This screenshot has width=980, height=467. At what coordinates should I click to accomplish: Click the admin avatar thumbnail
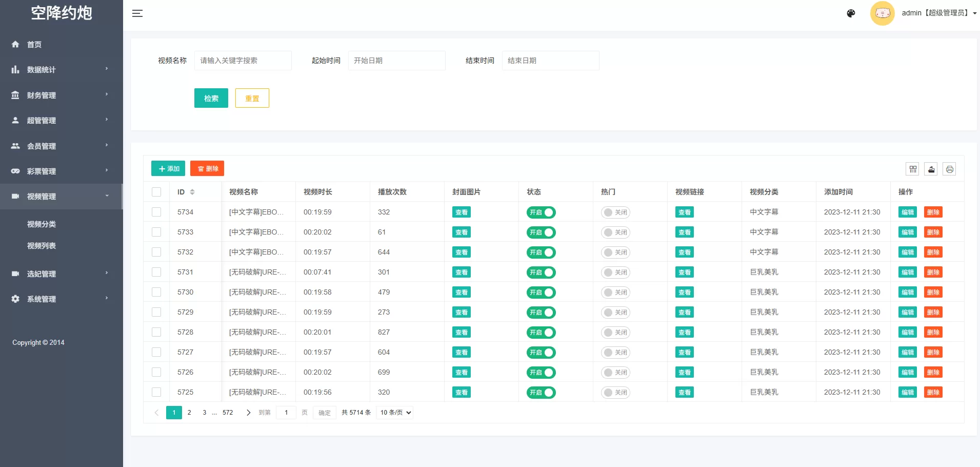pyautogui.click(x=883, y=13)
